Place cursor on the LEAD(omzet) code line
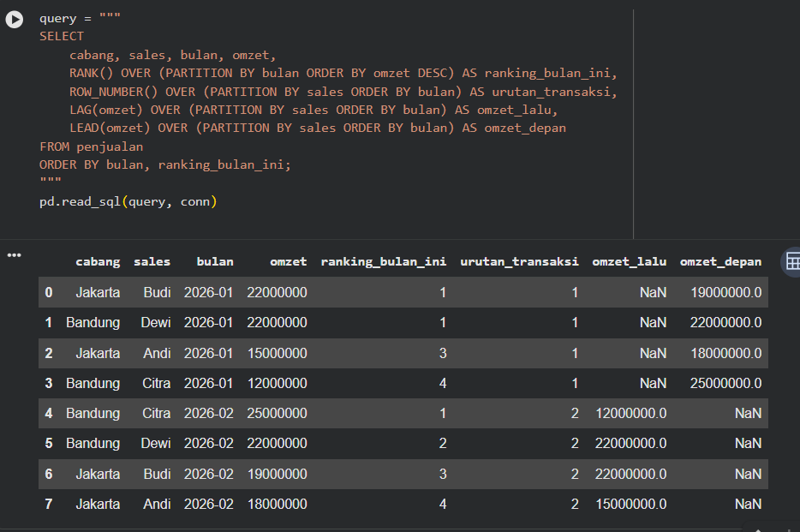 click(x=318, y=128)
